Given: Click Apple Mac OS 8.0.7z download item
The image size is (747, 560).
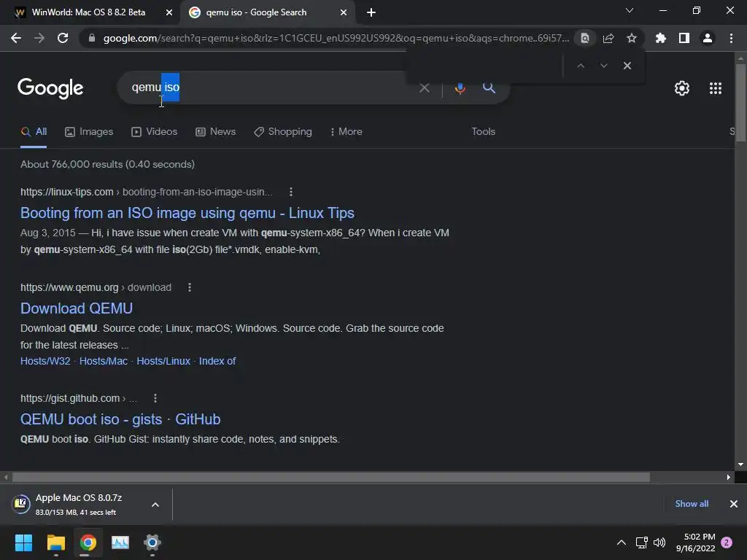Looking at the screenshot, I should pos(79,505).
